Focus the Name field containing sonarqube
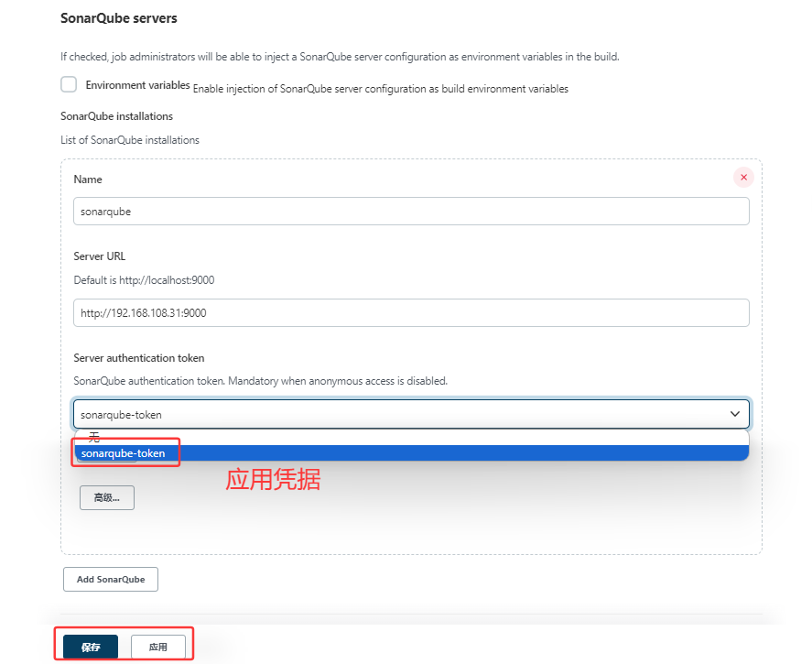Screen dimensions: 812x664 click(x=411, y=212)
